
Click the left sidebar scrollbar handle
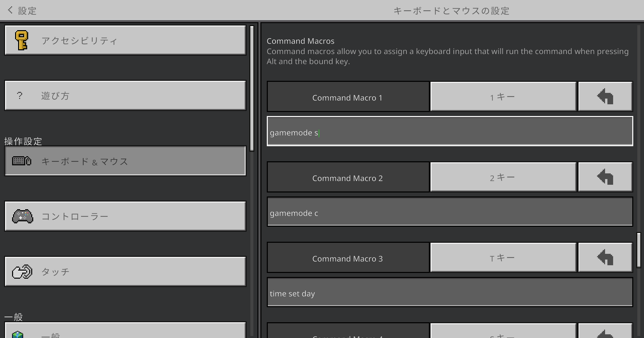point(252,89)
